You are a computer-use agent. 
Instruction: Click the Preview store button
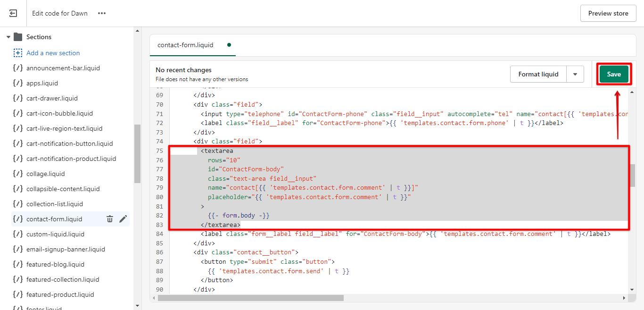[x=608, y=13]
